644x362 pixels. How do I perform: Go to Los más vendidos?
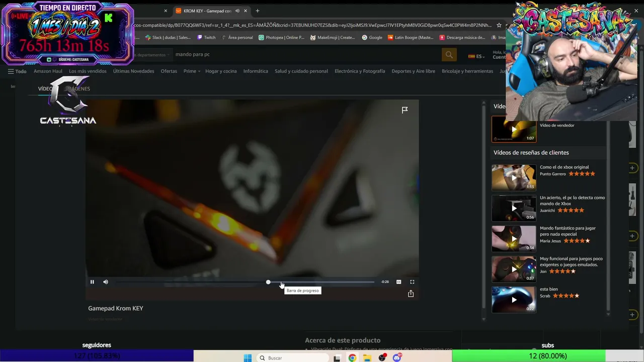(x=88, y=71)
